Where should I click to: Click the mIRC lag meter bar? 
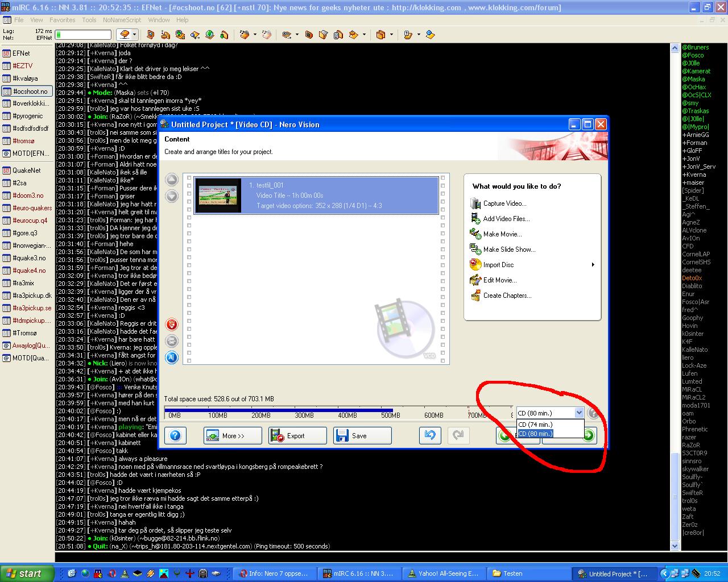click(83, 35)
